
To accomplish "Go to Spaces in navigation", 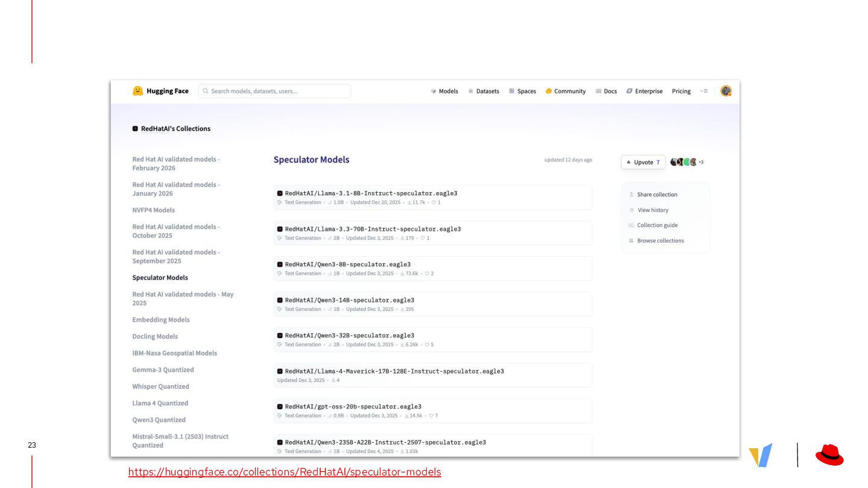I will pyautogui.click(x=522, y=91).
